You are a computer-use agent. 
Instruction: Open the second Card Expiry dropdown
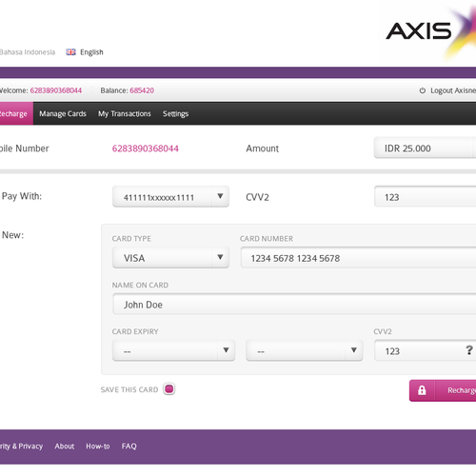pyautogui.click(x=304, y=350)
